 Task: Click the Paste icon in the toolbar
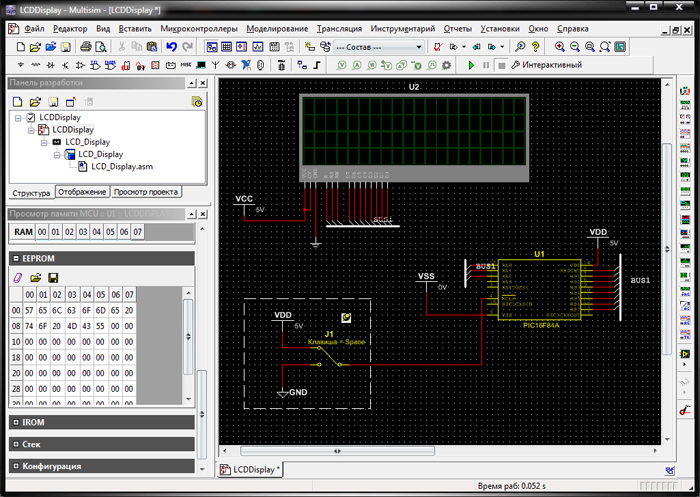click(x=152, y=46)
